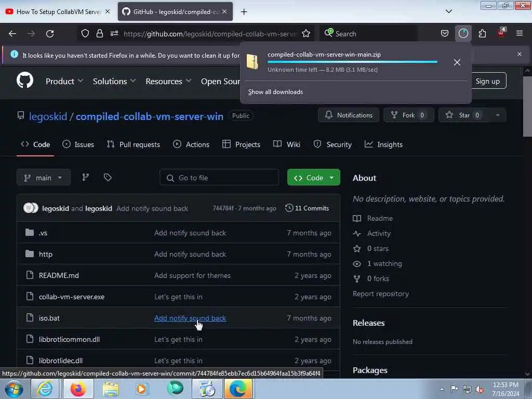Open libbrotlidec.dll file

point(61,361)
